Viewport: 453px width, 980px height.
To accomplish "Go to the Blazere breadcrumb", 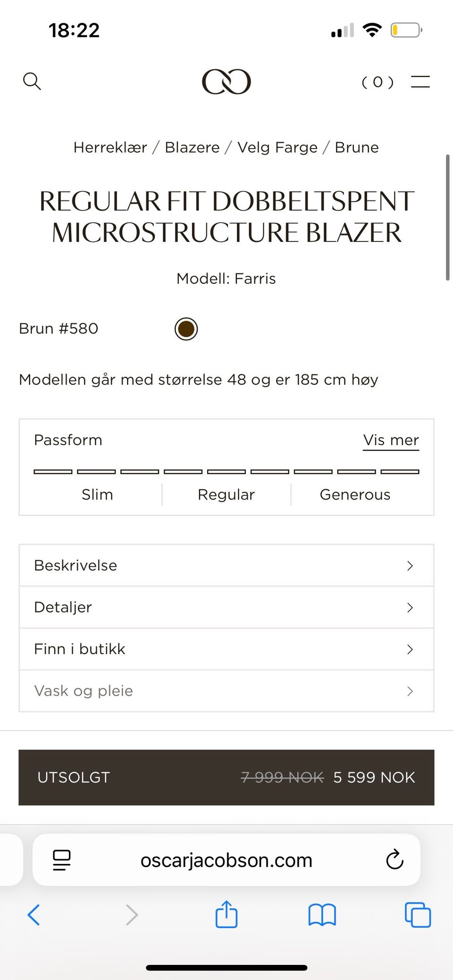I will point(192,148).
